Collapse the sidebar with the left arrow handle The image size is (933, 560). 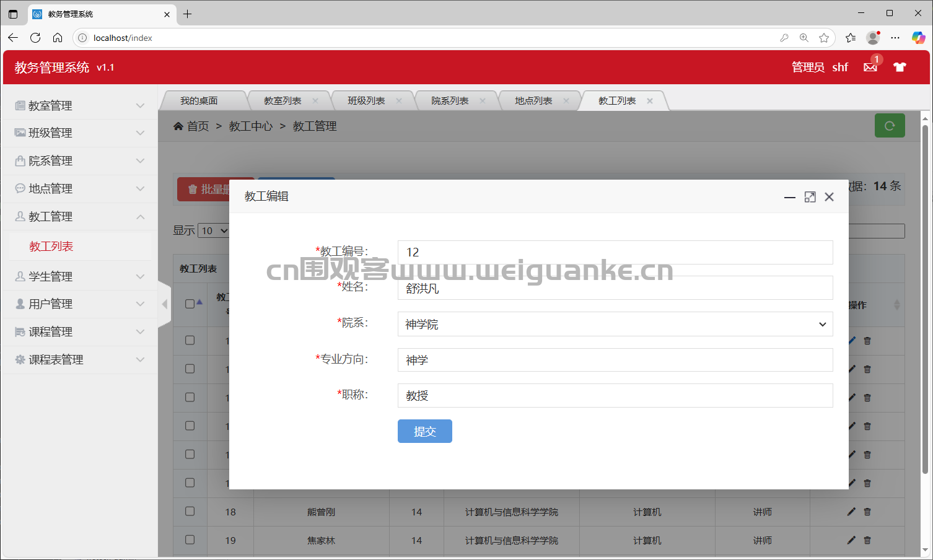(x=164, y=304)
